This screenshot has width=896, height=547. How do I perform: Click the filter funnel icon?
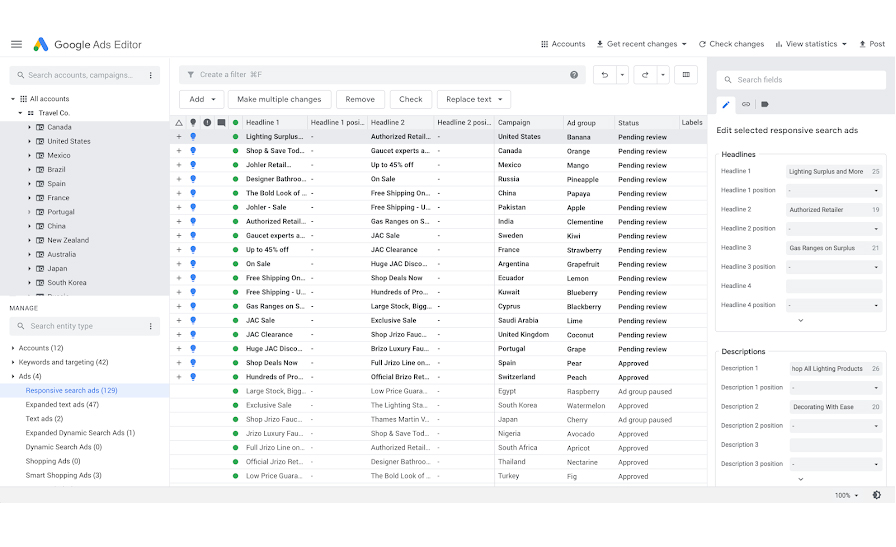click(x=191, y=75)
